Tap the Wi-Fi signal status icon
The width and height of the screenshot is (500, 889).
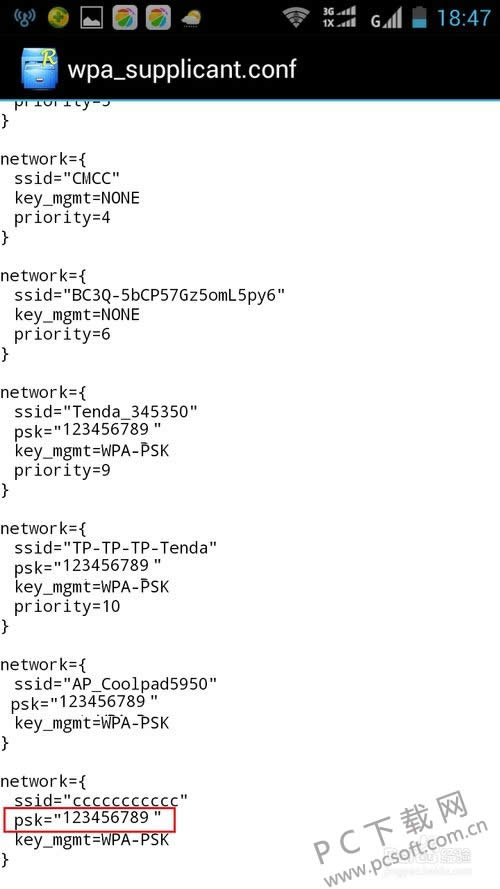point(296,18)
